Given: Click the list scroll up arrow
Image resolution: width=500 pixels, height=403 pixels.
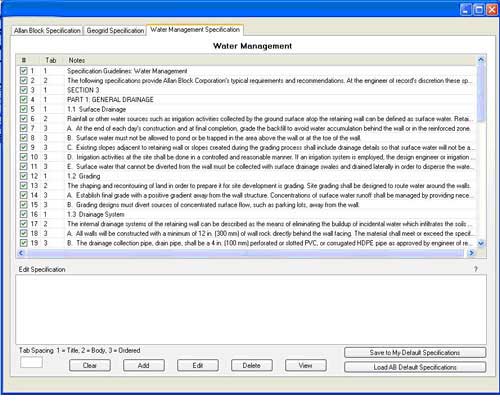Looking at the screenshot, I should pyautogui.click(x=481, y=60).
